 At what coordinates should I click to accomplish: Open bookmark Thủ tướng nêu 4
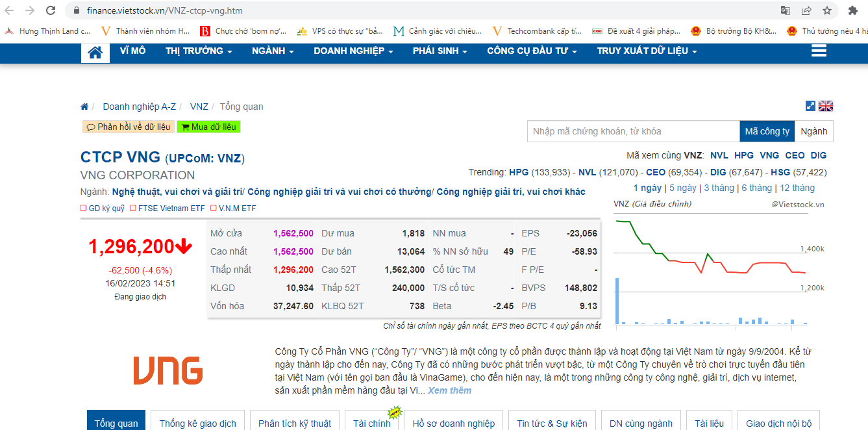click(827, 31)
